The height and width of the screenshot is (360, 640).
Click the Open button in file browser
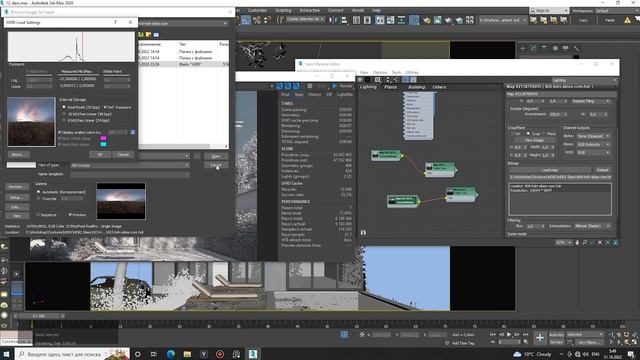click(x=216, y=156)
